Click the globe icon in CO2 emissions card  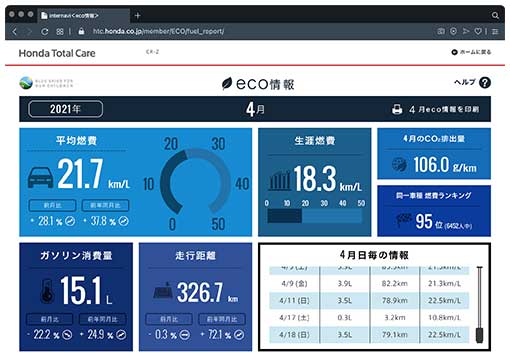click(x=399, y=164)
